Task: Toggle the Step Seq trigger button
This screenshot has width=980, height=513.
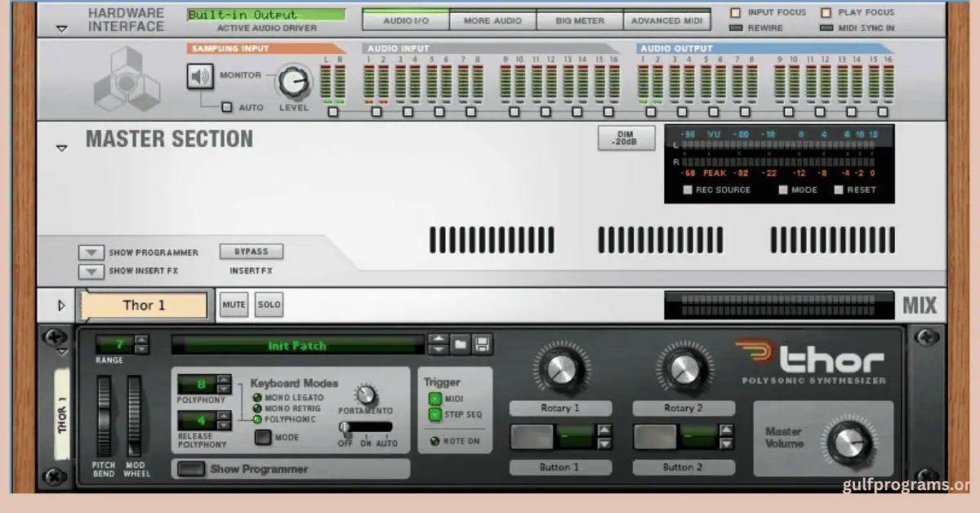Action: (435, 415)
